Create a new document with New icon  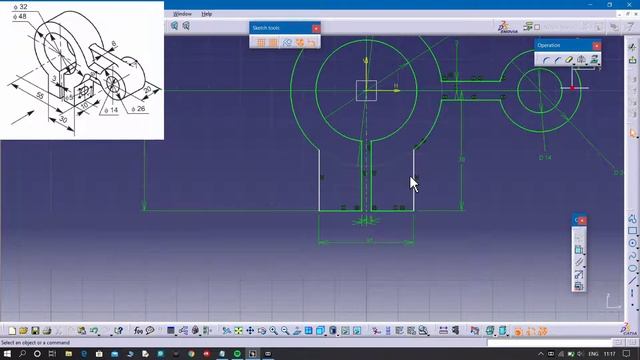12,331
